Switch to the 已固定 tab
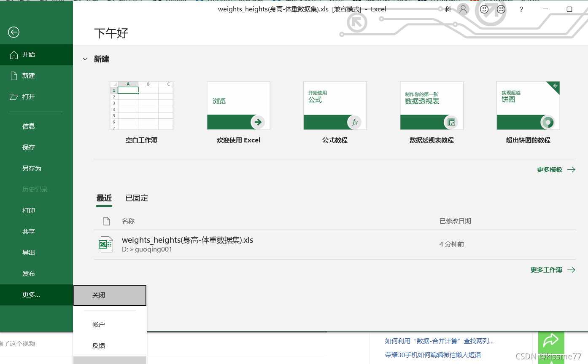The width and height of the screenshot is (588, 364). coord(136,198)
